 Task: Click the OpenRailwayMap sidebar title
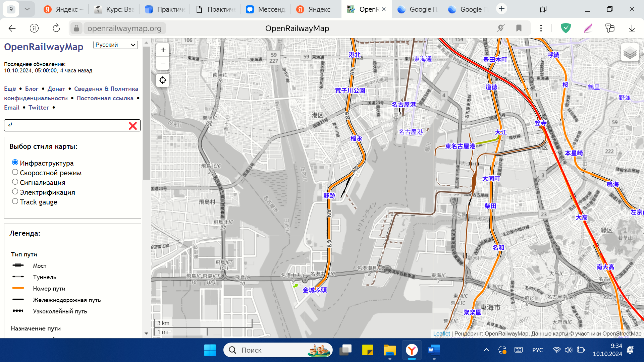pos(44,47)
